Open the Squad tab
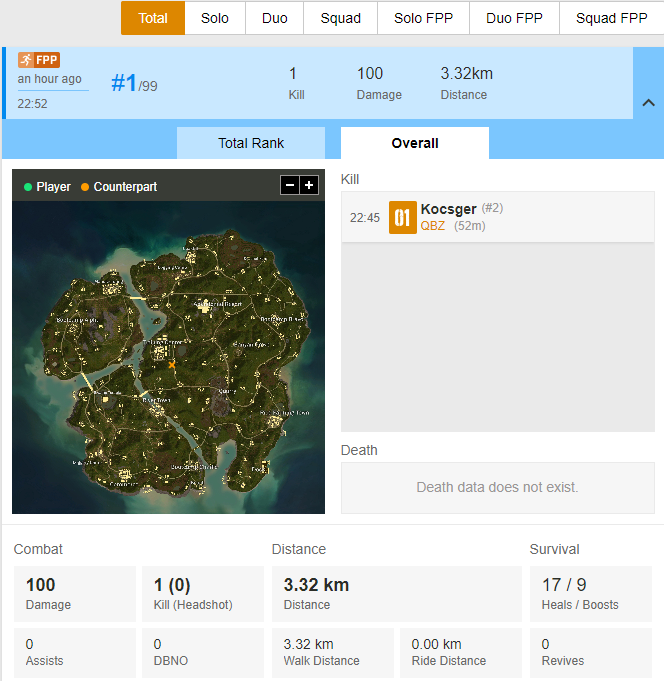Screen dimensions: 664x681 tap(340, 18)
